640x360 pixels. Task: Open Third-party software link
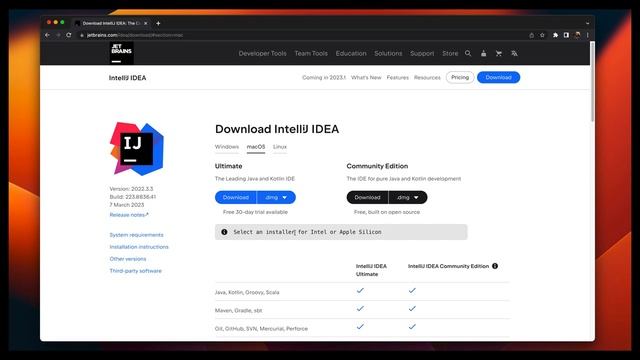(x=136, y=271)
